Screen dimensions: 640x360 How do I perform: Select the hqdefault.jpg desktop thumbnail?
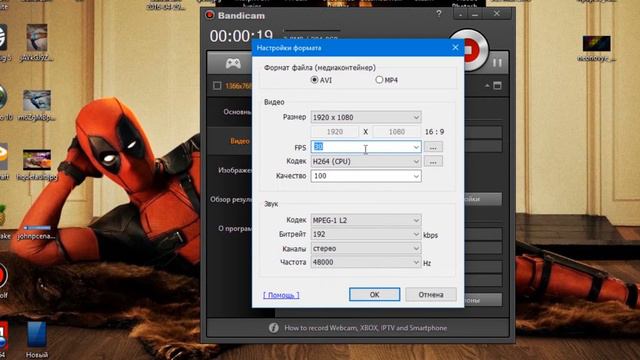pyautogui.click(x=37, y=160)
